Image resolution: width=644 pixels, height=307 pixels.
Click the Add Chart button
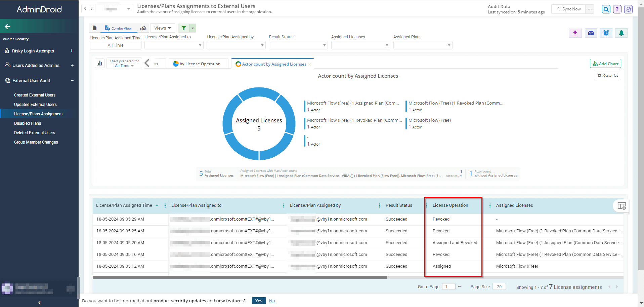[605, 64]
